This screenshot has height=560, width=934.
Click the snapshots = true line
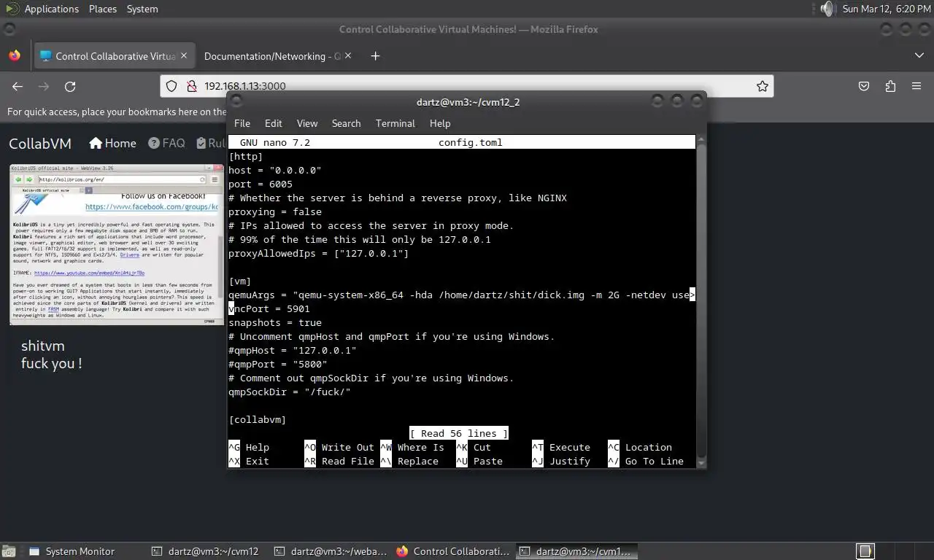click(275, 322)
